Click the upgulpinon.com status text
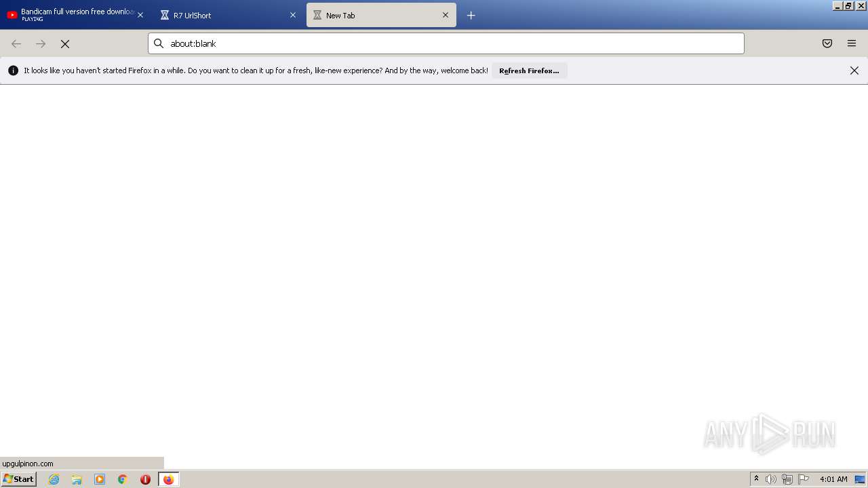This screenshot has height=488, width=868. pos(28,464)
